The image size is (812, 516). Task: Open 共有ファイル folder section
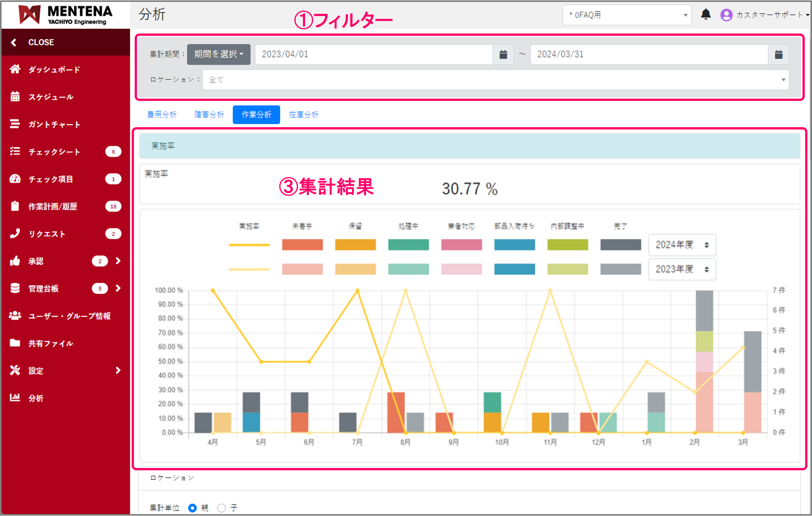(49, 343)
